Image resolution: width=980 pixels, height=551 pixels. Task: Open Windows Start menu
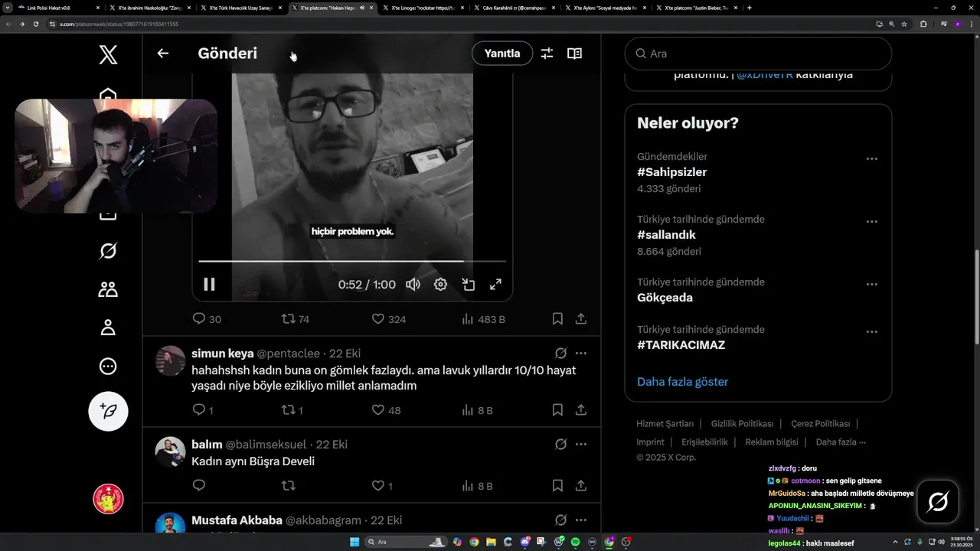pos(354,542)
